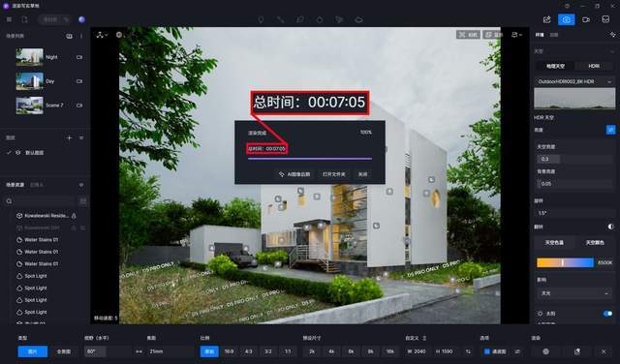Select the 16:9 aspect ratio option
The height and width of the screenshot is (364, 620).
pos(229,351)
